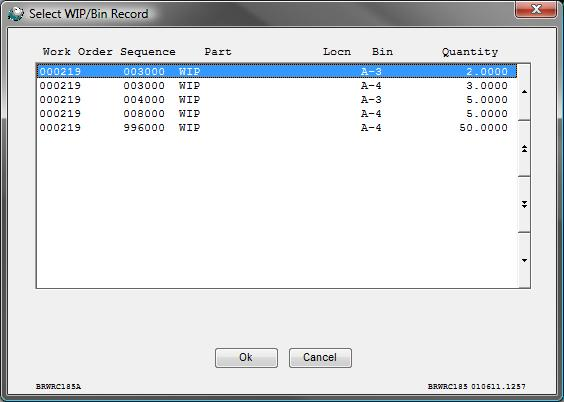Click work order 000219 in 004000 row

click(60, 100)
